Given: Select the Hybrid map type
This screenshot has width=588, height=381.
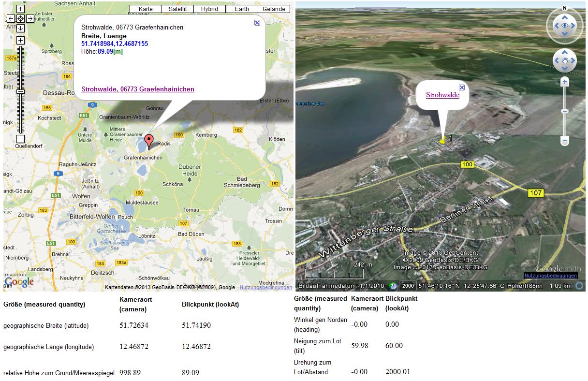Looking at the screenshot, I should 209,9.
